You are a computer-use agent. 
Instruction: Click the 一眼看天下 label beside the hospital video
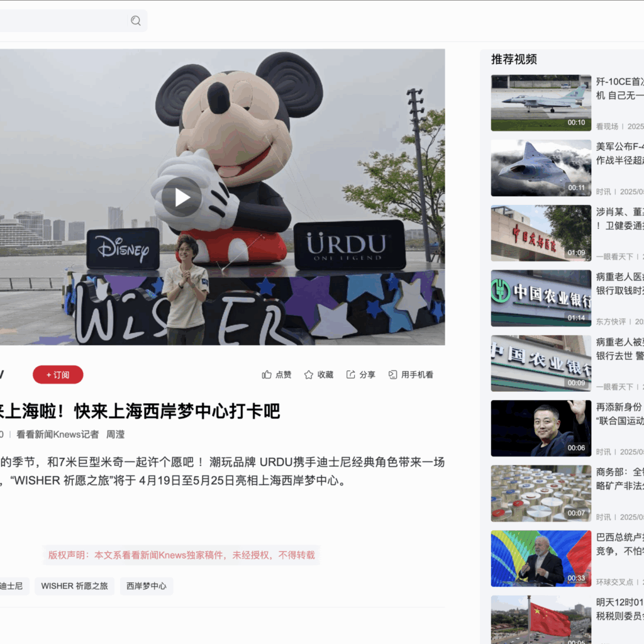(614, 257)
